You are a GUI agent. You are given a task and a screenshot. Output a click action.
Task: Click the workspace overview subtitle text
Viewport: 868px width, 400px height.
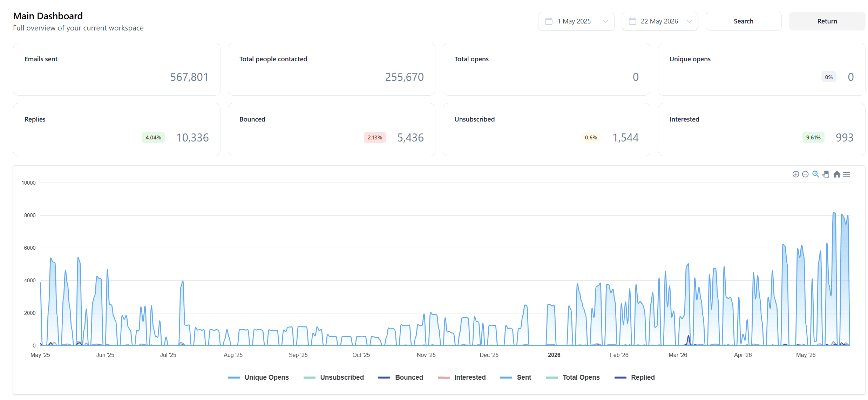pyautogui.click(x=78, y=28)
